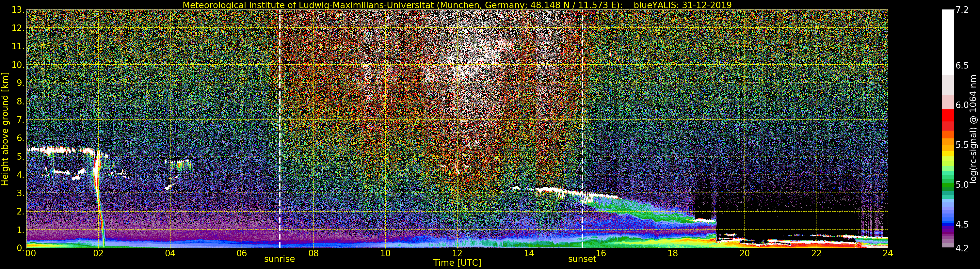Click the 16 hour tick on time axis

pos(601,253)
